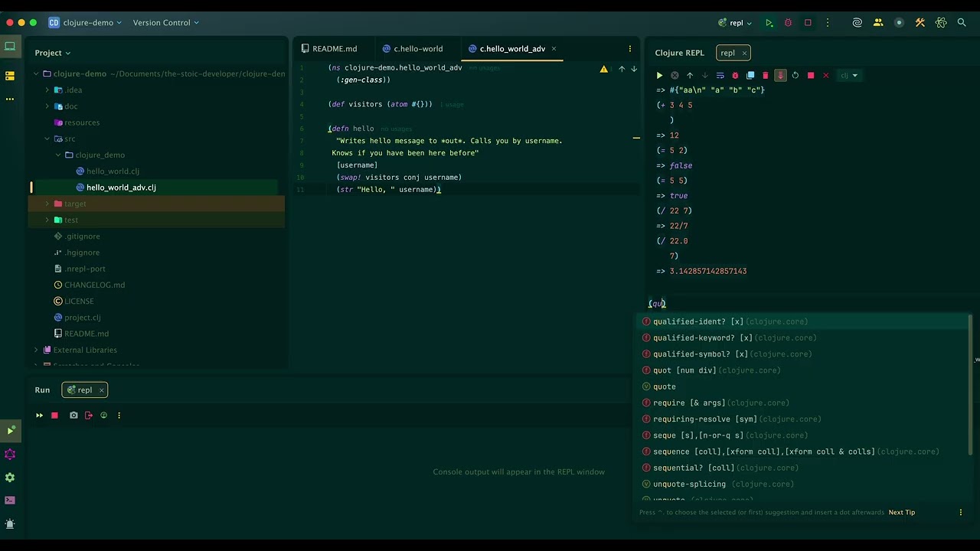Switch to the c.hello-world editor tab
The image size is (980, 551).
413,49
